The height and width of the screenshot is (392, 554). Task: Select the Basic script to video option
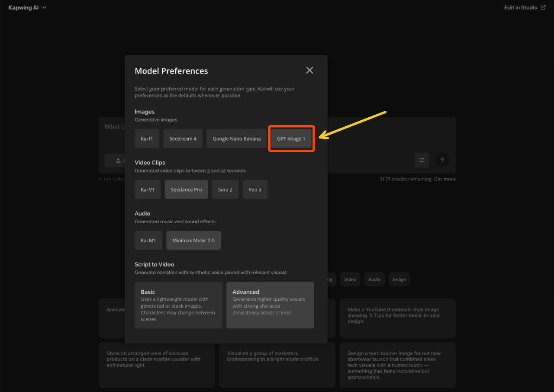click(178, 305)
